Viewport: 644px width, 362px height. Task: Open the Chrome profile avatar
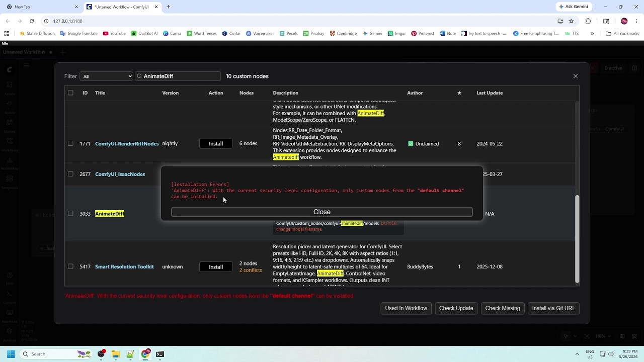[x=624, y=21]
